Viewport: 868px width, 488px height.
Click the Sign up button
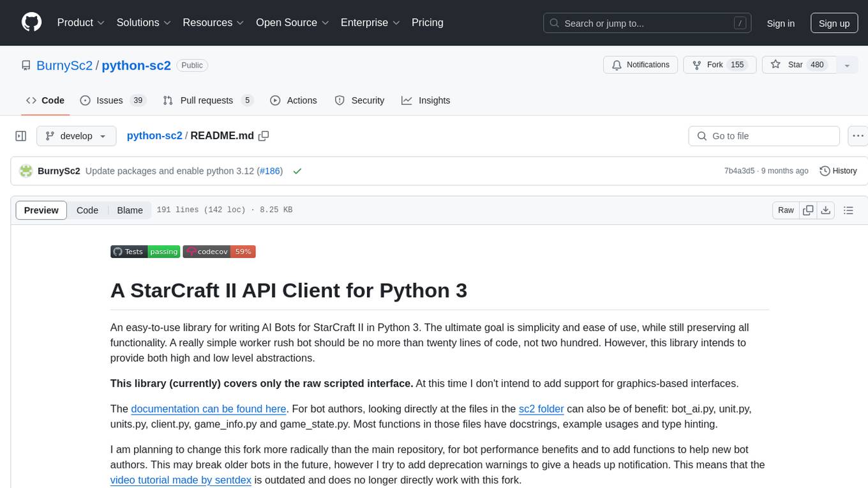click(834, 23)
